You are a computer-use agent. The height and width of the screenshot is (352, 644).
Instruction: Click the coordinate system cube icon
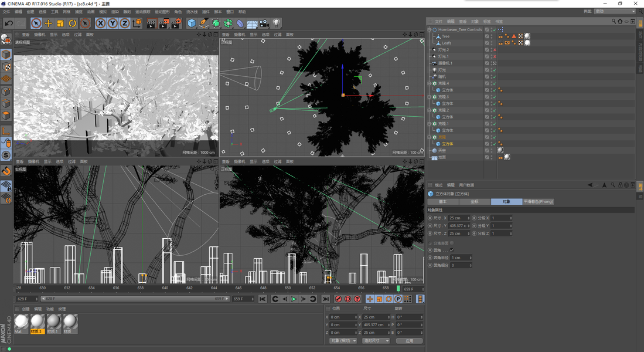tap(137, 23)
